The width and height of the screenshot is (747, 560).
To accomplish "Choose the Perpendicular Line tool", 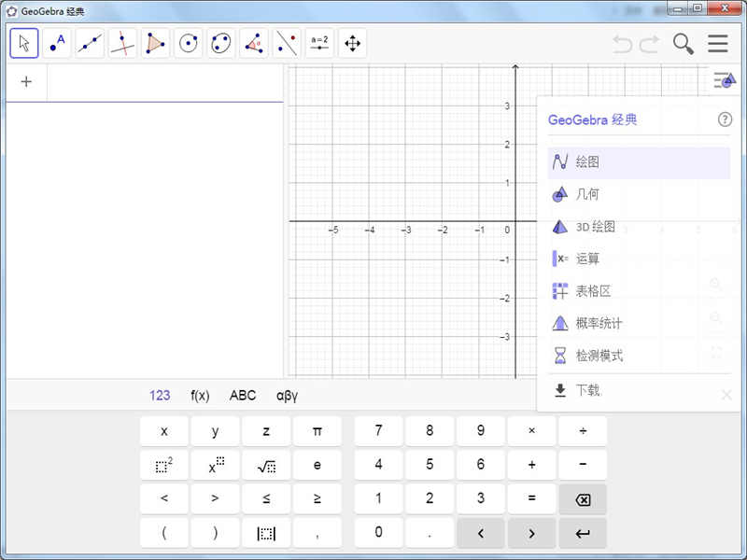I will tap(121, 42).
